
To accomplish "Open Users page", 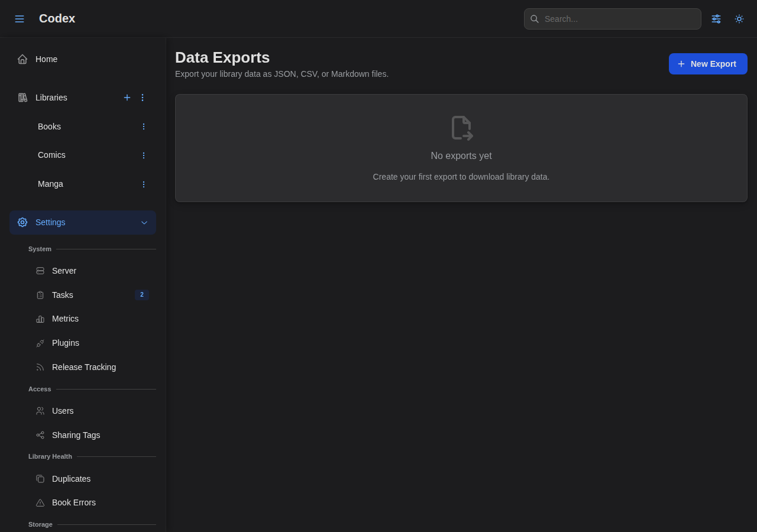I will (92, 411).
